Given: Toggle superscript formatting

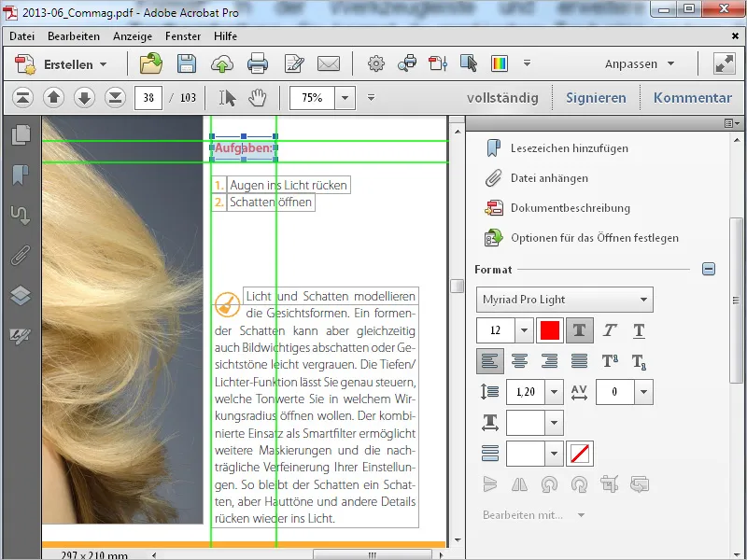Looking at the screenshot, I should coord(610,361).
